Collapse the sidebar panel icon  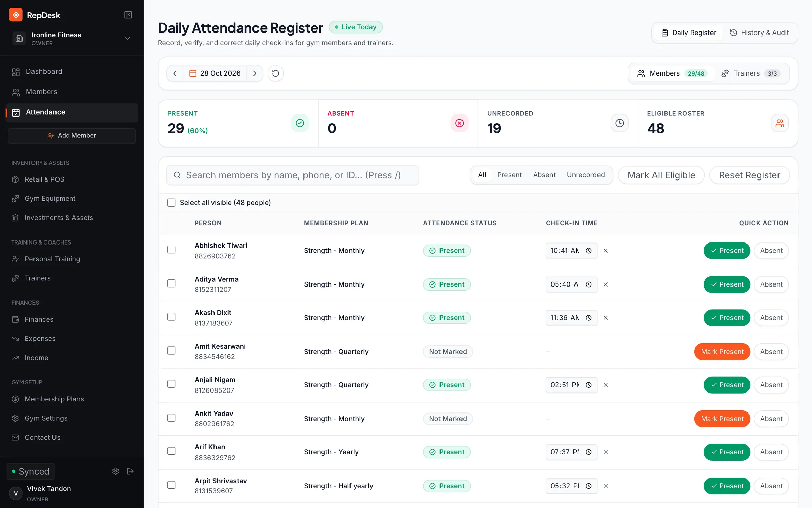point(128,15)
